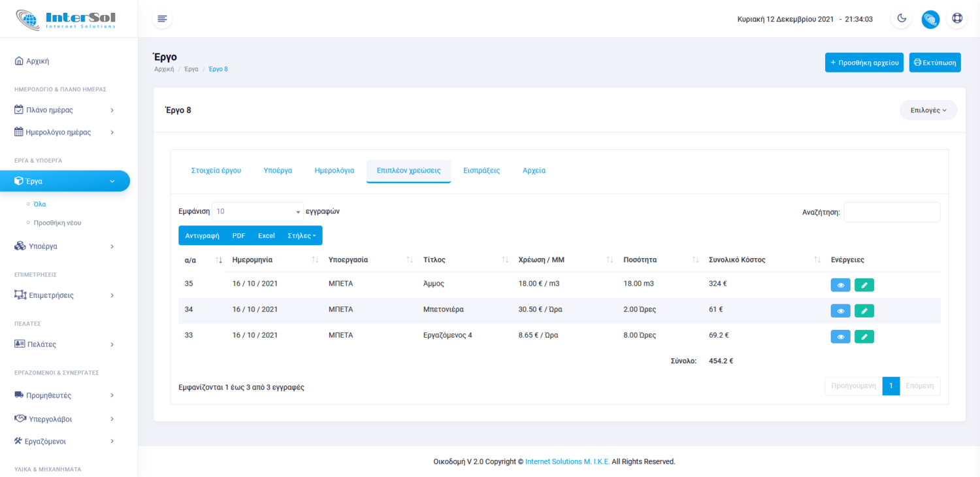
Task: Open the Στήλες columns dropdown
Action: pos(301,236)
